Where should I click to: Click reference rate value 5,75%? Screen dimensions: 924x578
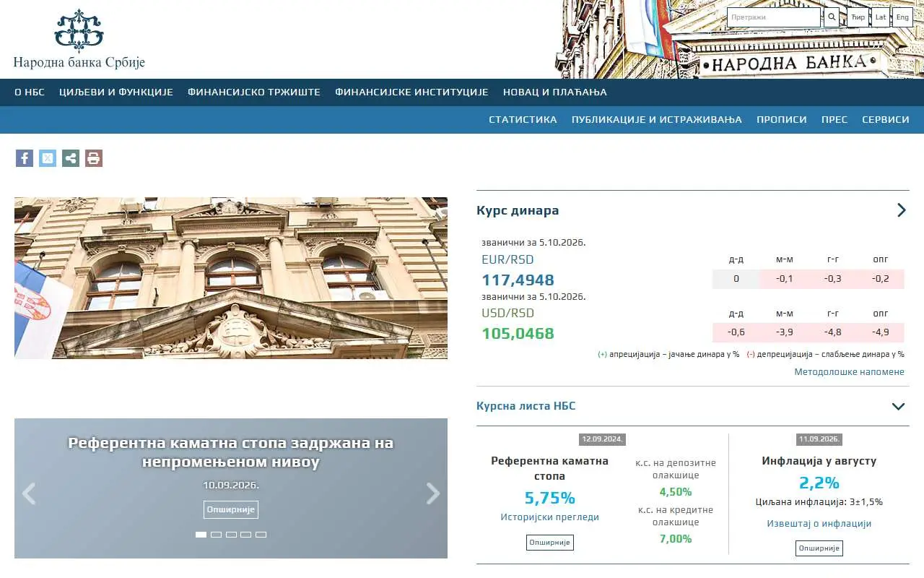point(550,498)
